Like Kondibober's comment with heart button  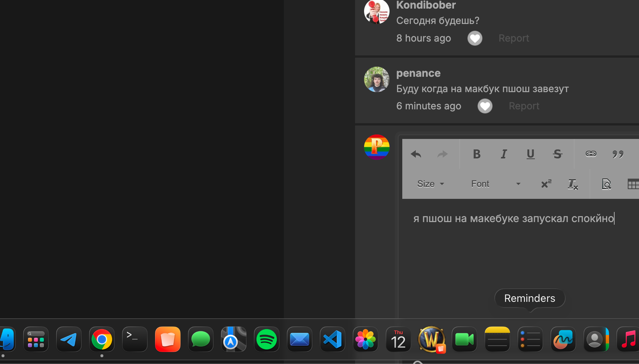(x=475, y=38)
